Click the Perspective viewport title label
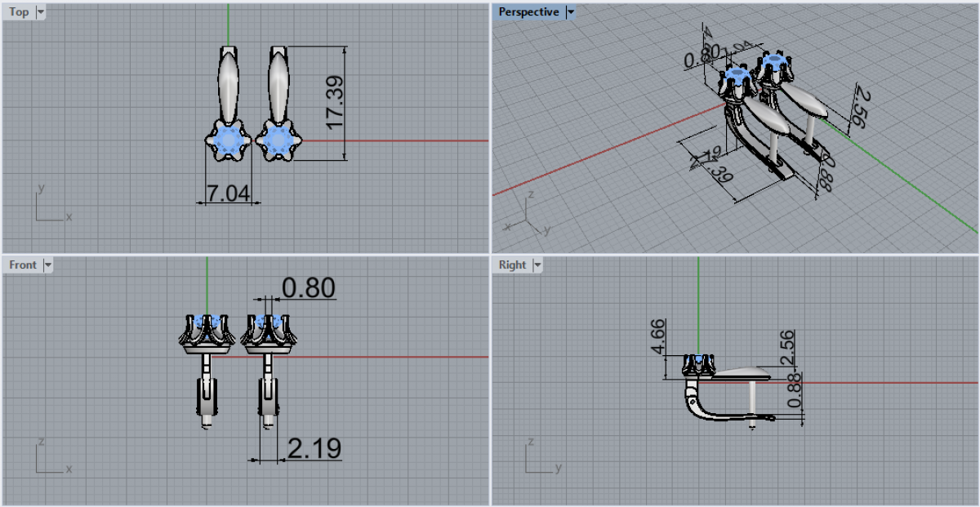This screenshot has height=507, width=980. 528,12
